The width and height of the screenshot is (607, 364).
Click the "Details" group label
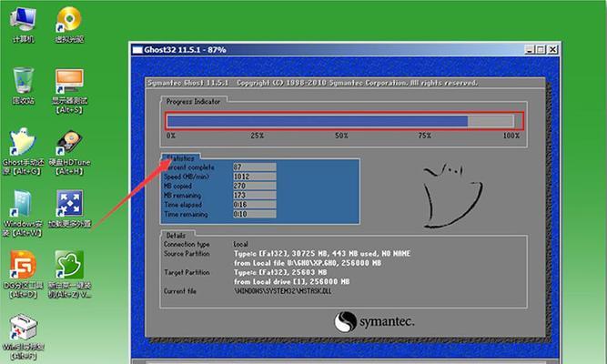coord(176,236)
